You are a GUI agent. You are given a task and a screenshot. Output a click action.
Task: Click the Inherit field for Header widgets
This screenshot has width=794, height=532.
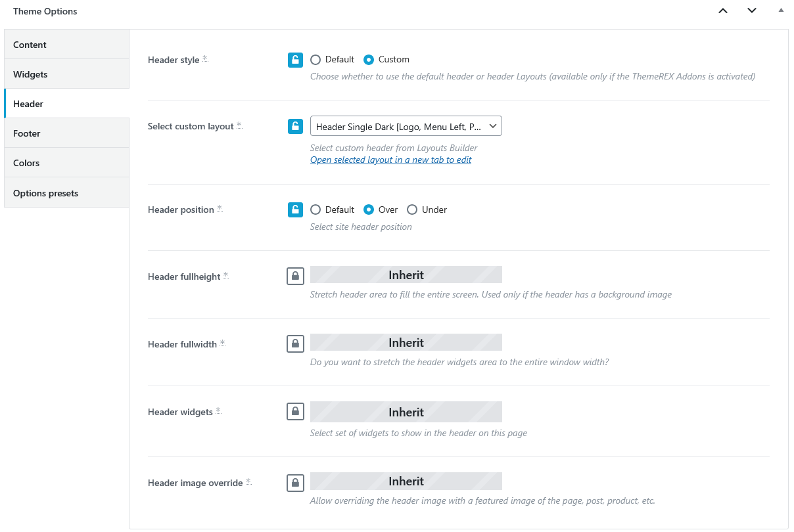406,412
